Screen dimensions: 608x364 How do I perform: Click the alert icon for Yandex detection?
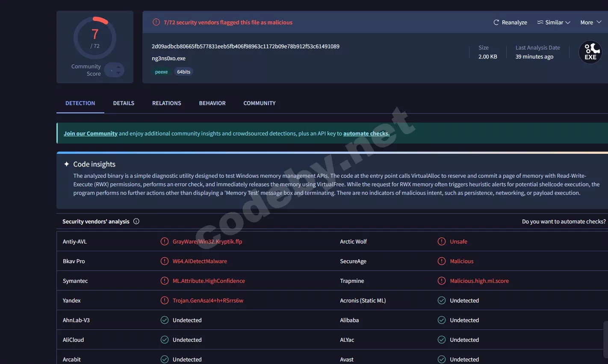click(165, 300)
